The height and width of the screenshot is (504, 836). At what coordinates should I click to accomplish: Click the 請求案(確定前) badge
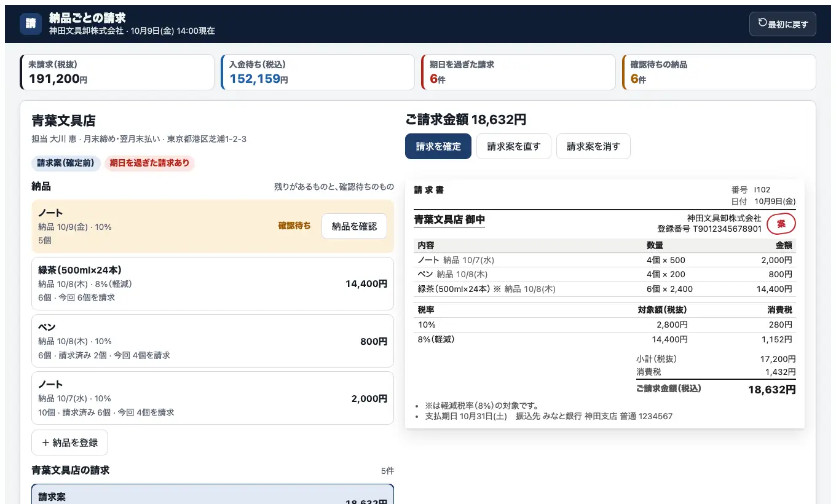(66, 163)
